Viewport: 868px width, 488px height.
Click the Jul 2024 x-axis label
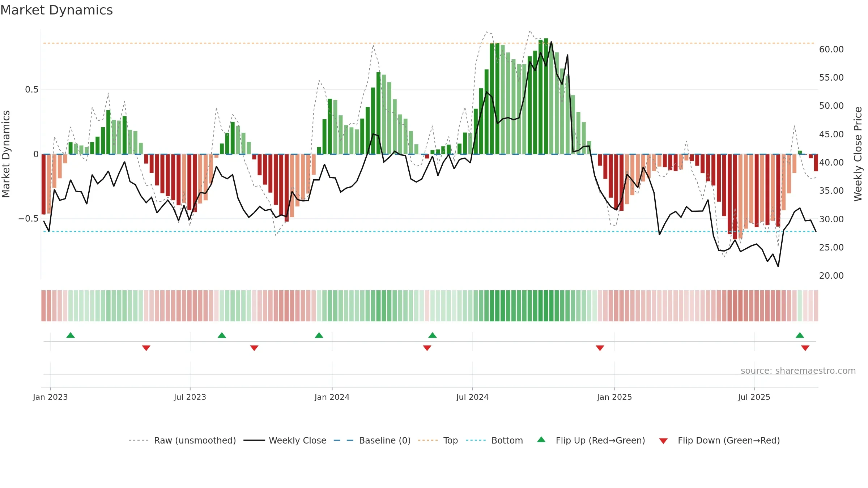[472, 397]
